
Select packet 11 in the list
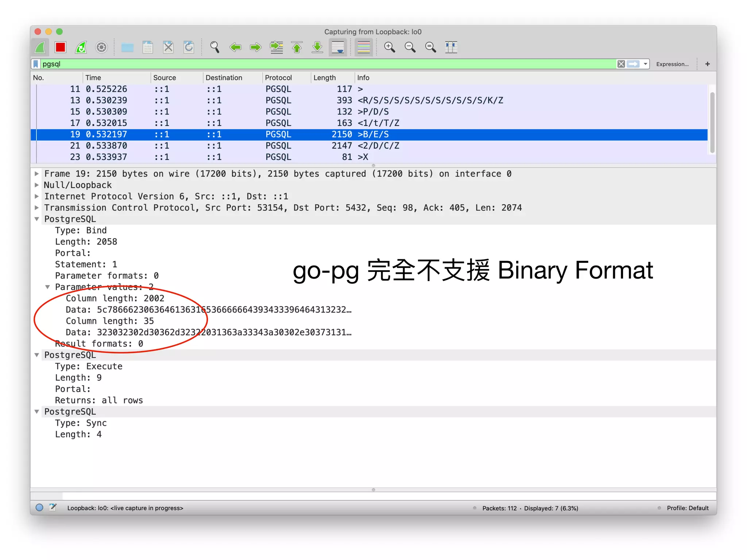click(x=369, y=89)
